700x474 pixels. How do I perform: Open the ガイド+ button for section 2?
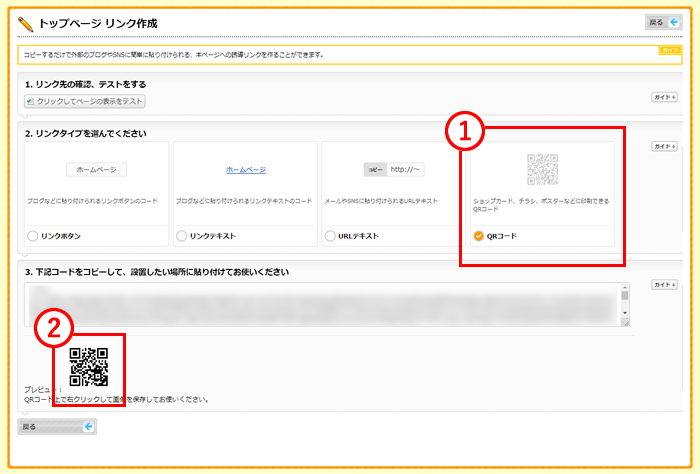click(x=664, y=146)
